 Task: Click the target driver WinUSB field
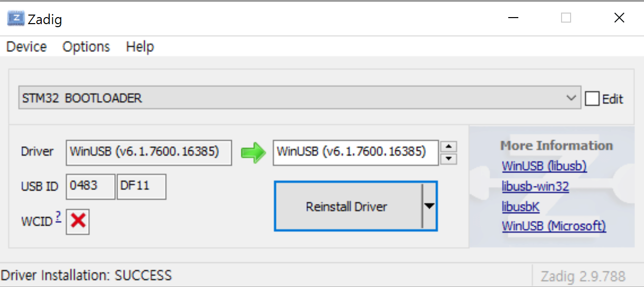click(356, 152)
